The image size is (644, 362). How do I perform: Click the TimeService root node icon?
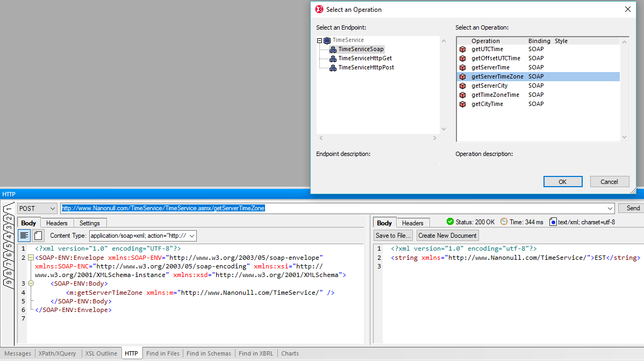327,40
